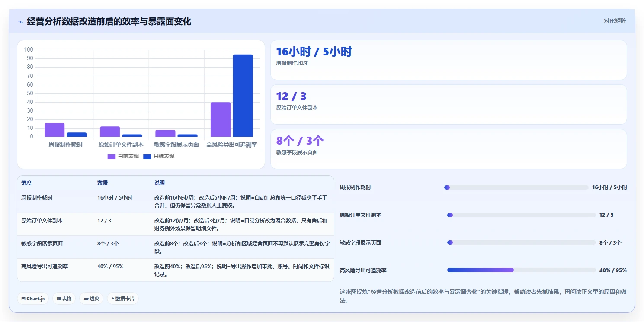Screen dimensions: 644x322
Task: Click the 周报制作耗时 table row label
Action: pyautogui.click(x=37, y=197)
